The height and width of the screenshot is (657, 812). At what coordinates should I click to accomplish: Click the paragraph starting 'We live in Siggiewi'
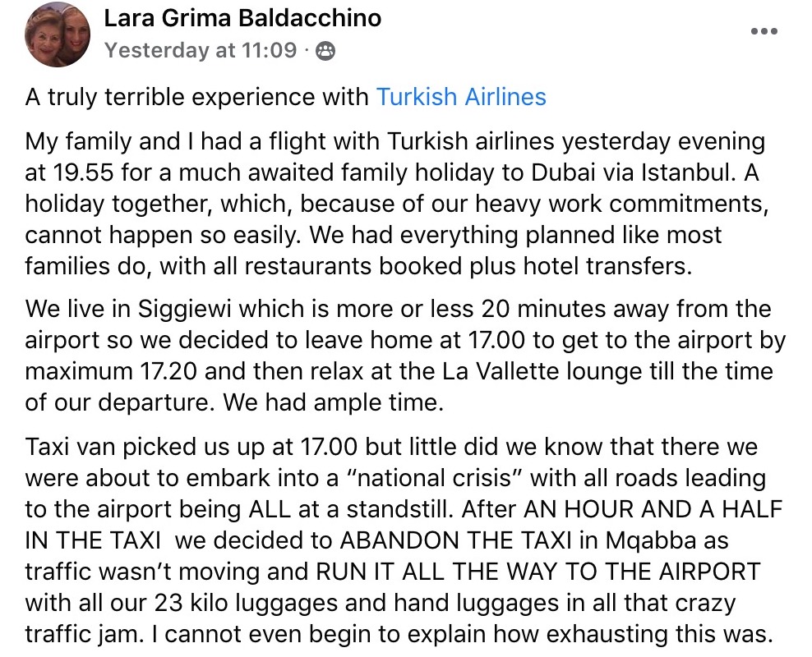point(405,356)
